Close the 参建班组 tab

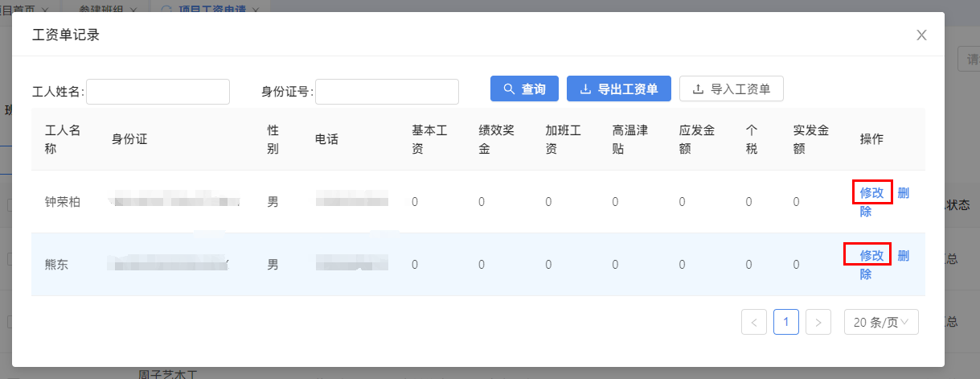click(x=133, y=10)
